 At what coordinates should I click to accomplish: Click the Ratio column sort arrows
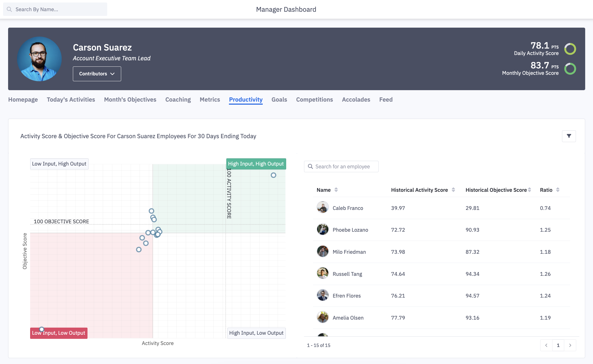558,190
